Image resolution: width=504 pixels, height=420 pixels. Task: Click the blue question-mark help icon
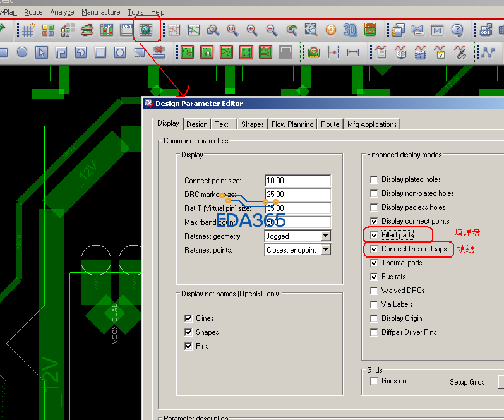click(457, 30)
